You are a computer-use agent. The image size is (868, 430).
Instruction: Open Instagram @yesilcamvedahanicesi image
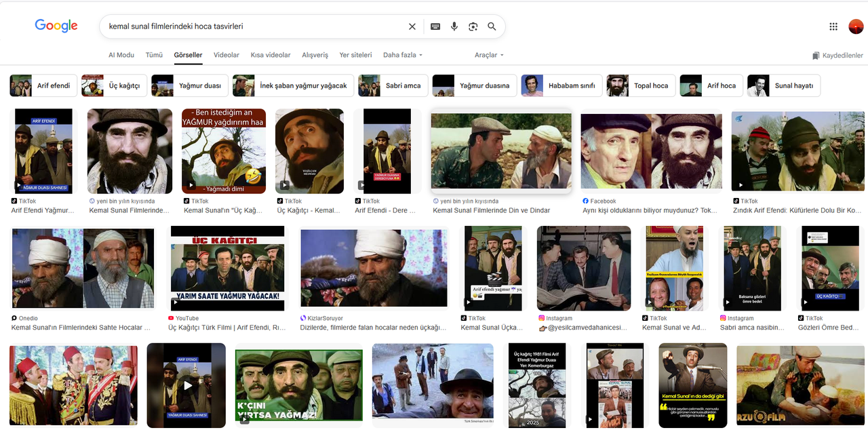pos(584,269)
